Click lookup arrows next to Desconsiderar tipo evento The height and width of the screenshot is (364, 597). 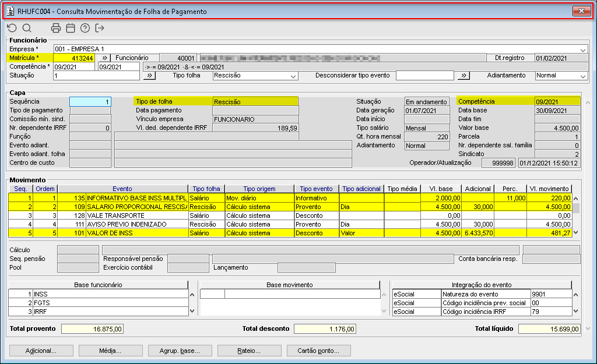coord(463,76)
